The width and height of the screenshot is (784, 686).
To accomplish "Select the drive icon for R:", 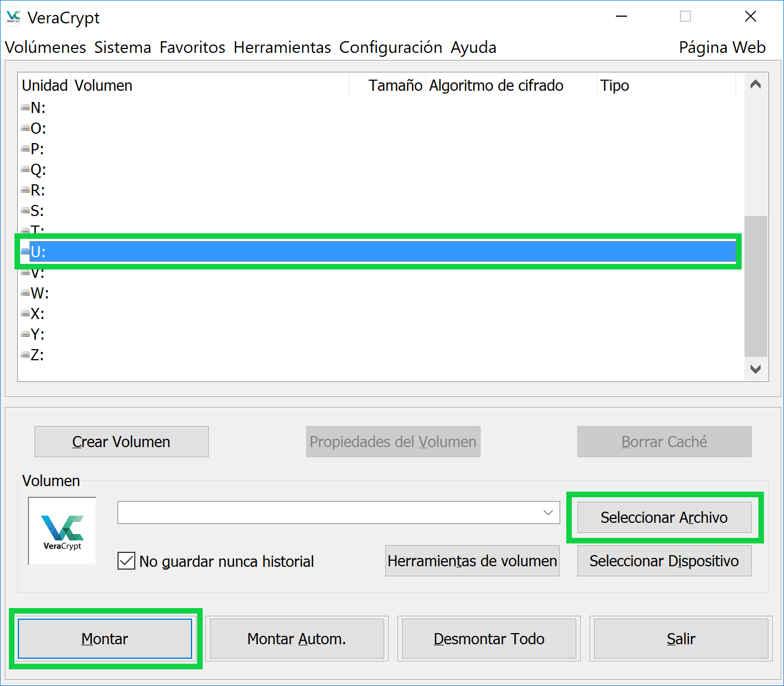I will (x=25, y=190).
